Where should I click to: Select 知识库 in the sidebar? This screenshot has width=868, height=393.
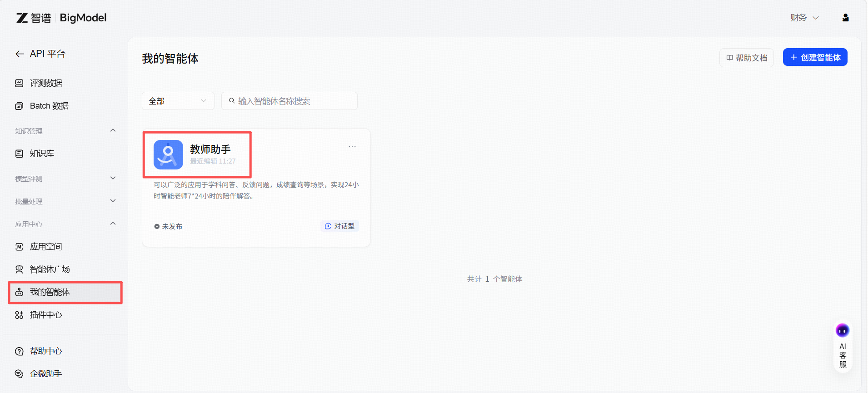pyautogui.click(x=42, y=154)
